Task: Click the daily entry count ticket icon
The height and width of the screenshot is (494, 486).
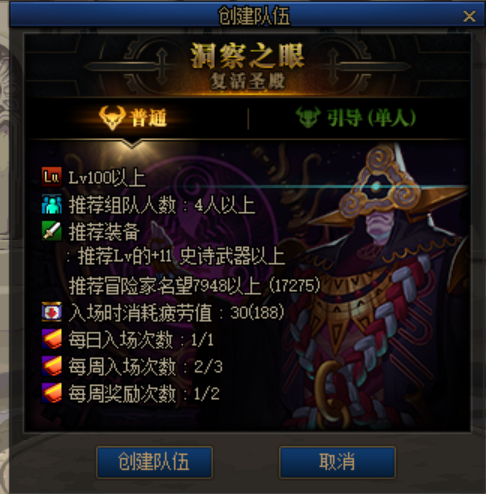Action: point(52,339)
